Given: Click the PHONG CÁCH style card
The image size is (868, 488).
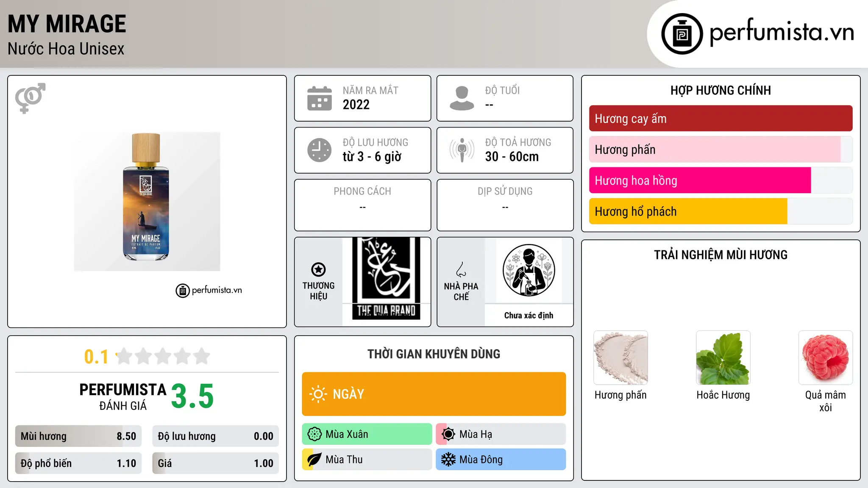Looking at the screenshot, I should pos(362,205).
